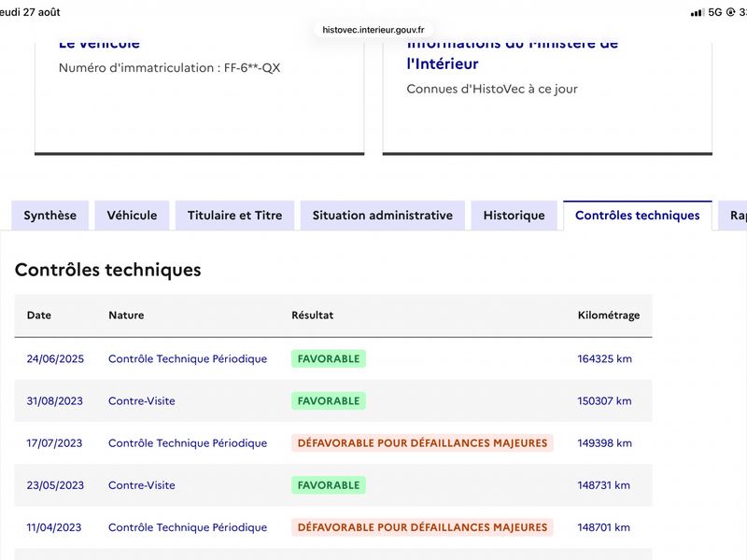Select the date 24/06/2025

coord(55,358)
